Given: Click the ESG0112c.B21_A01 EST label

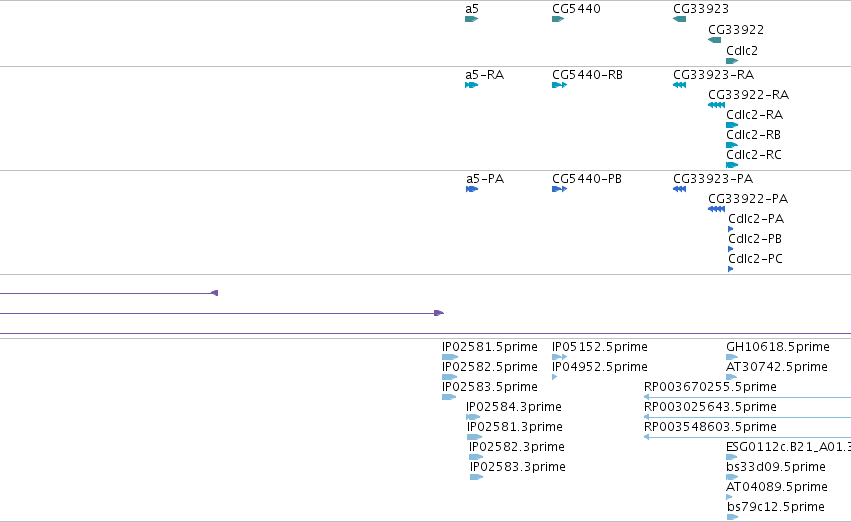Looking at the screenshot, I should 789,447.
